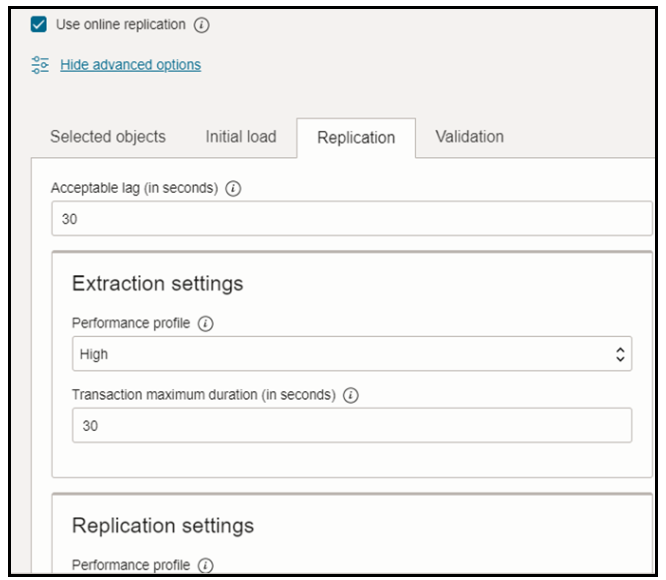Screen dimensions: 666x580
Task: Click the Hide advanced options link
Action: click(x=130, y=65)
